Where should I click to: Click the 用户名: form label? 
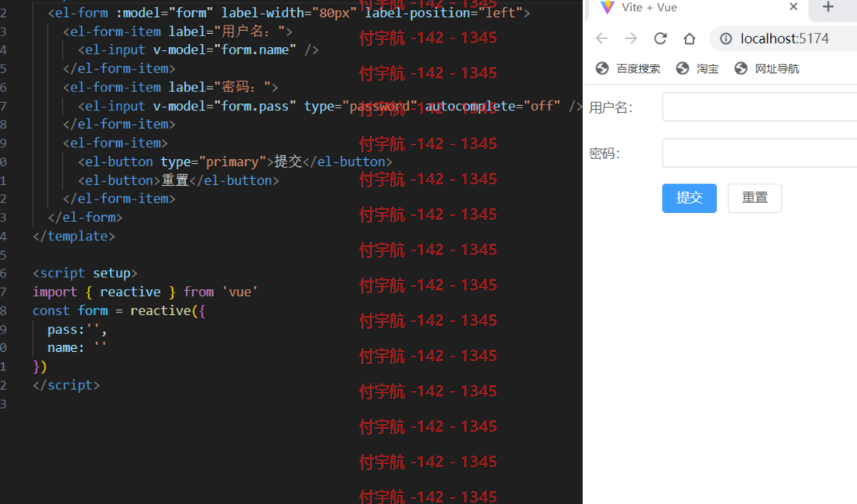click(x=610, y=108)
